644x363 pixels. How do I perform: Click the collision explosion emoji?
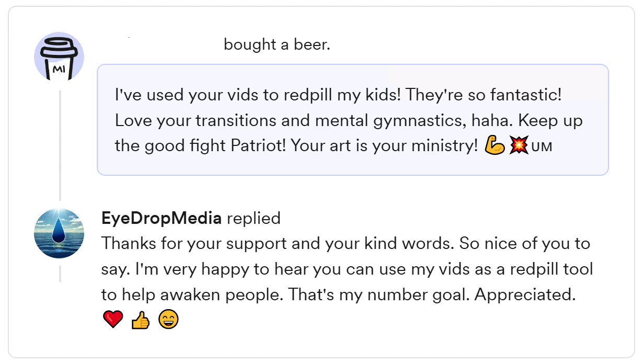coord(519,146)
